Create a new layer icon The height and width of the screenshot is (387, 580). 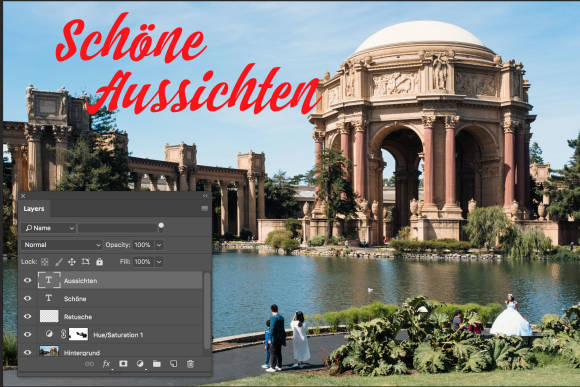173,364
